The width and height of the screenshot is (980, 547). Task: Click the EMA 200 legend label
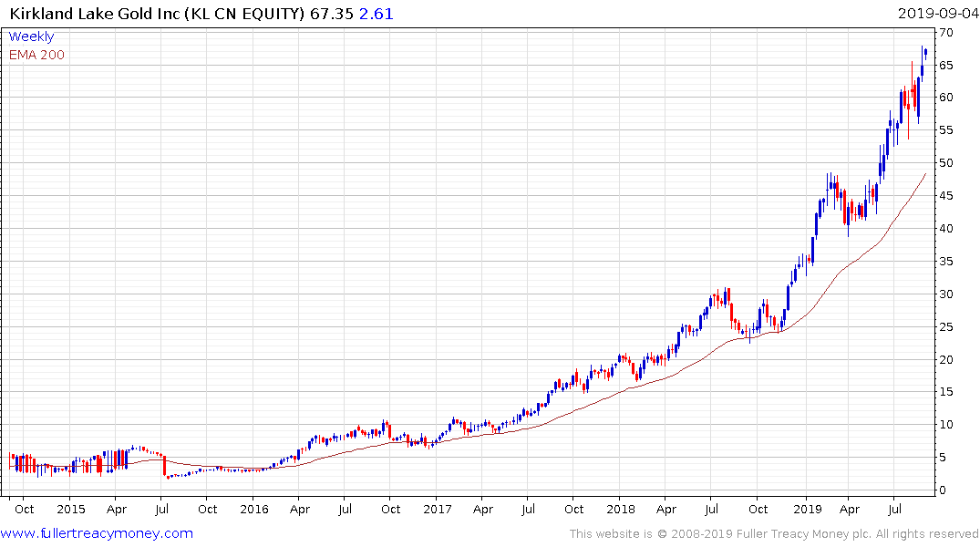(36, 55)
